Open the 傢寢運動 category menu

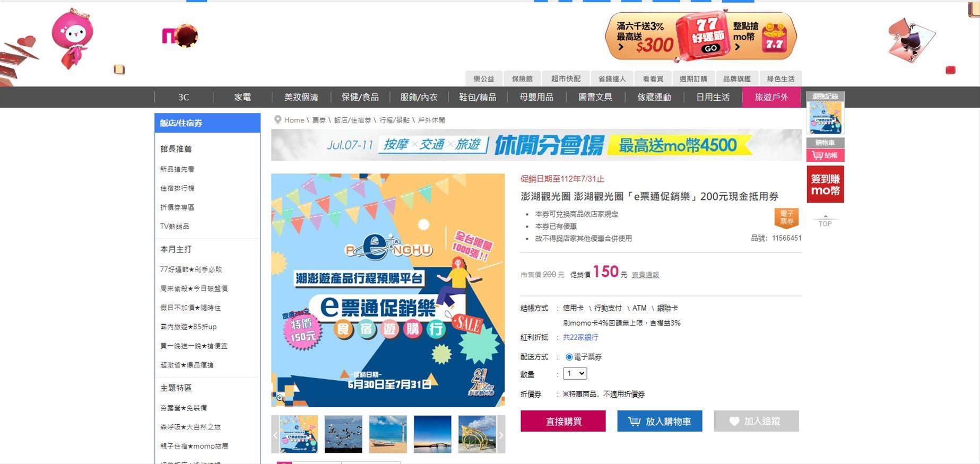click(654, 97)
